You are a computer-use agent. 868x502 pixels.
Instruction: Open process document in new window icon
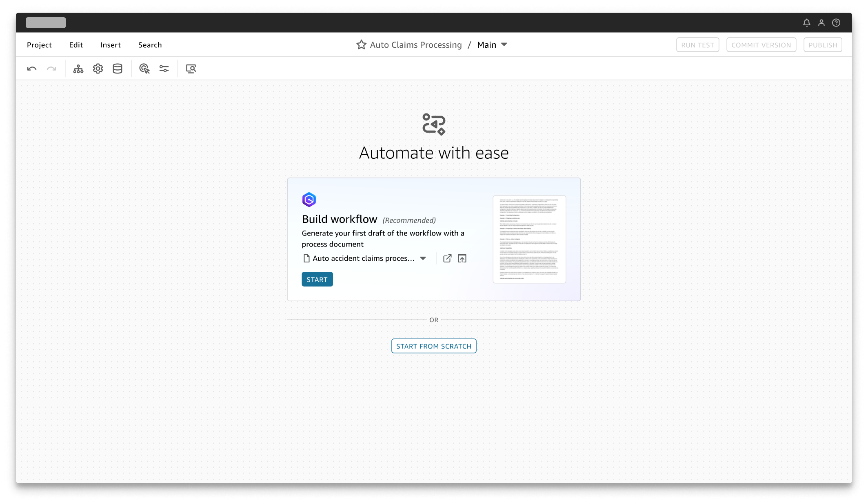(x=447, y=258)
